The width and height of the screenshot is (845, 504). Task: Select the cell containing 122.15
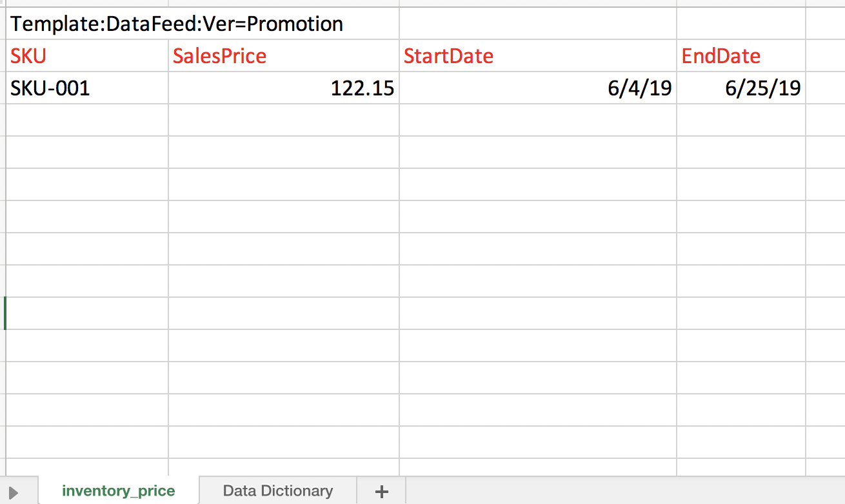tap(284, 88)
